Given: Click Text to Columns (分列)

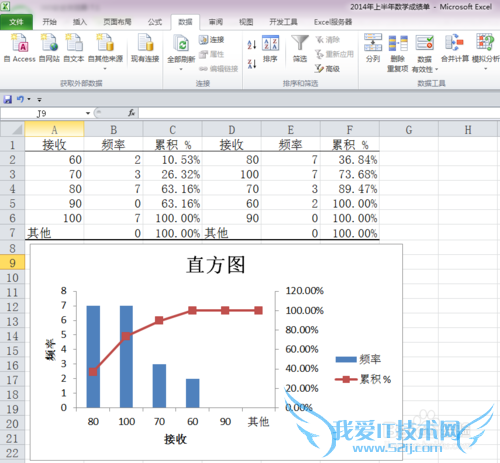Looking at the screenshot, I should (373, 48).
